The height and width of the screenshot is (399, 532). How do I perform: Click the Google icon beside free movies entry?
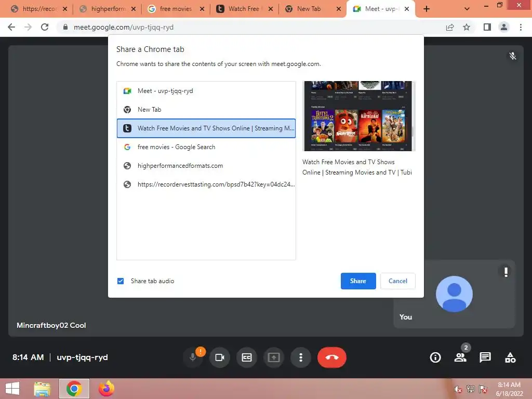[x=127, y=147]
